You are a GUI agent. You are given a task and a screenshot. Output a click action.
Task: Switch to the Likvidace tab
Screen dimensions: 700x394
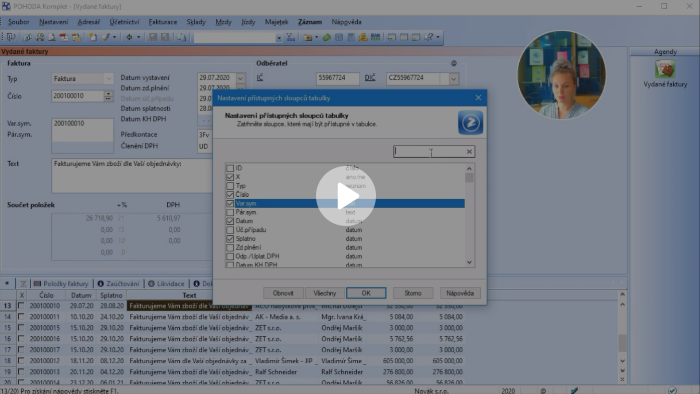tap(166, 283)
